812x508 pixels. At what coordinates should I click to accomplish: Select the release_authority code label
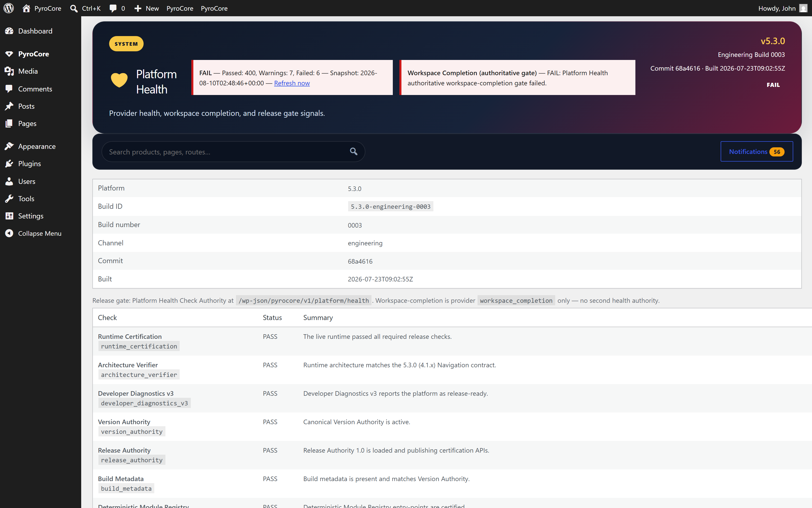coord(132,460)
